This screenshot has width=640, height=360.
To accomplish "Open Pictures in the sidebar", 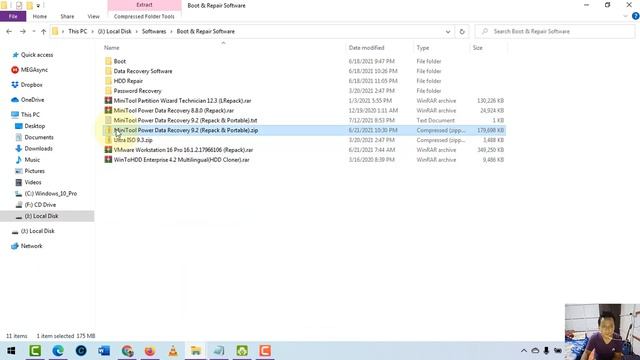I will click(34, 171).
